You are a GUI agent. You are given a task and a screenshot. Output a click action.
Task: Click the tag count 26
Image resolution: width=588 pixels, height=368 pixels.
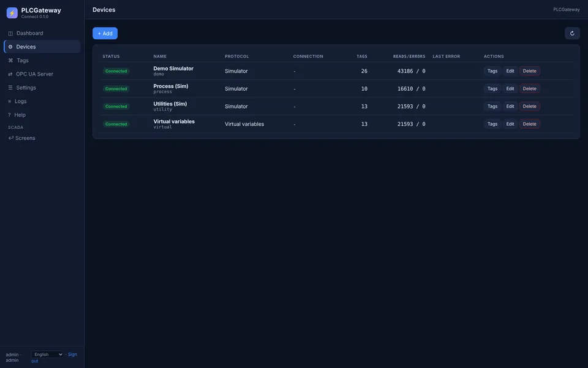click(364, 71)
